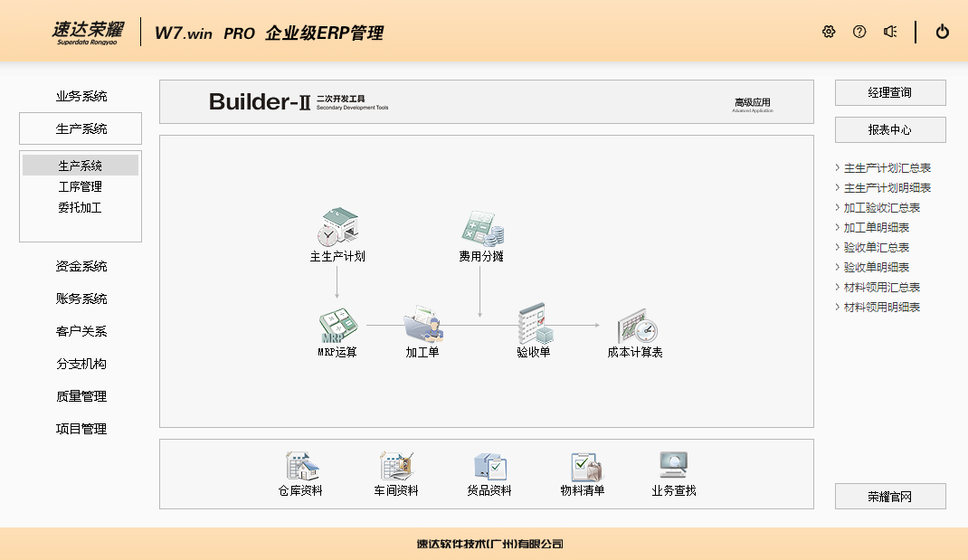The height and width of the screenshot is (560, 968).
Task: Click the 经理查询 button
Action: pos(890,92)
